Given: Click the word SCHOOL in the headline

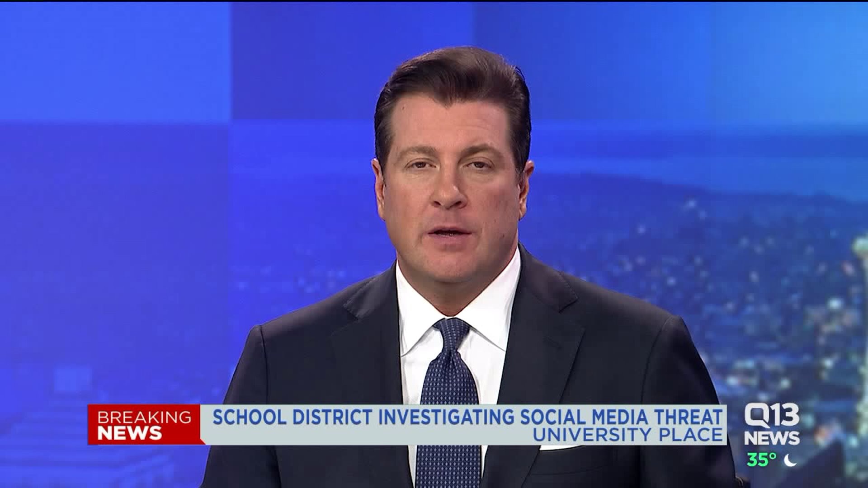Looking at the screenshot, I should [250, 416].
